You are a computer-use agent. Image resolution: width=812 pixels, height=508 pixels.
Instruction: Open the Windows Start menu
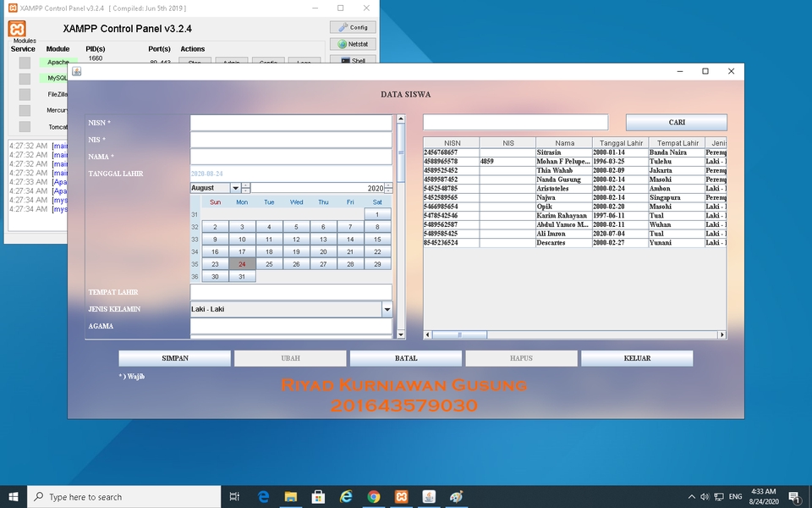click(x=13, y=496)
